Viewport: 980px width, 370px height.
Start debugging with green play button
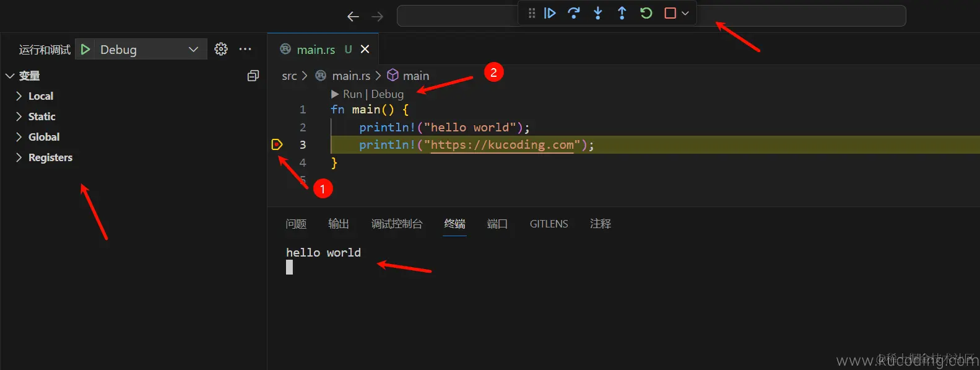86,49
